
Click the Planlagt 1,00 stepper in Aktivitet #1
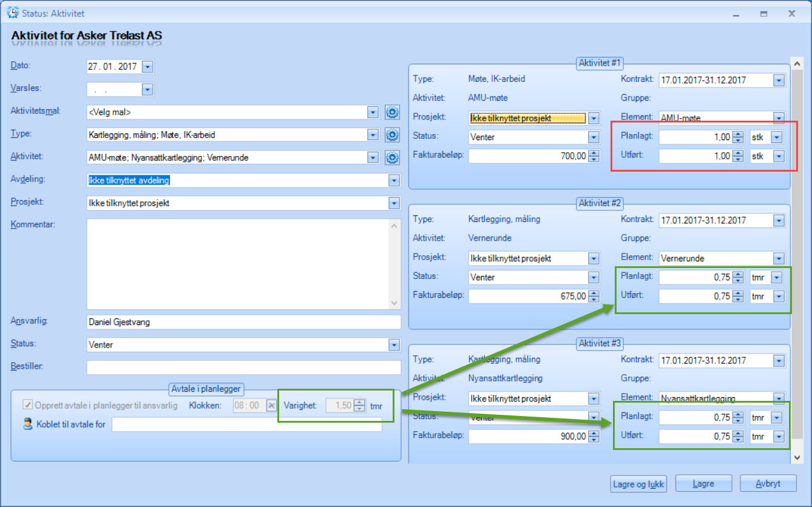click(738, 137)
